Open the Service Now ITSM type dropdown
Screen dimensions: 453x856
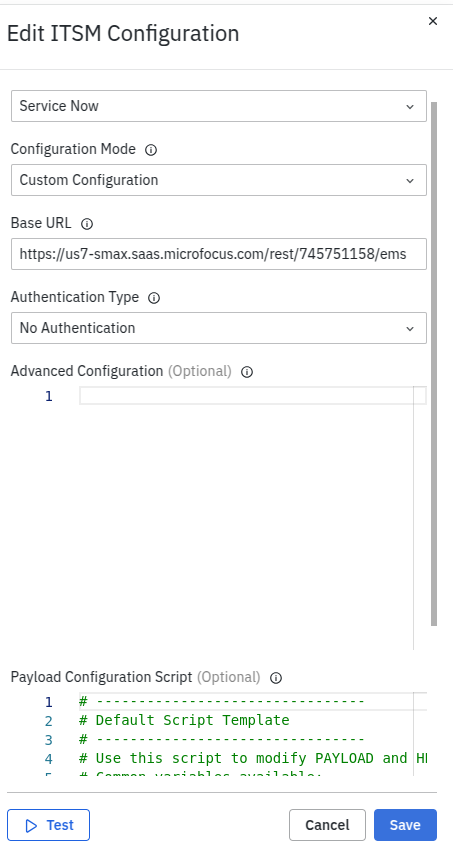click(219, 106)
